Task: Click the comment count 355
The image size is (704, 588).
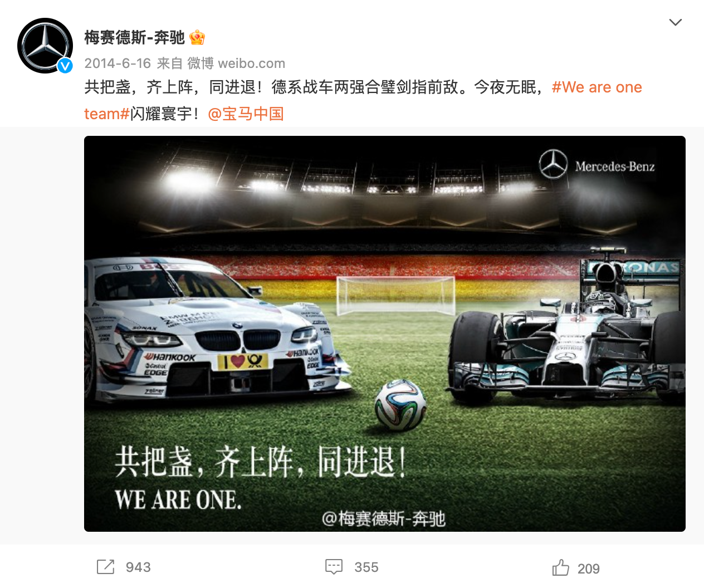Action: coord(366,567)
